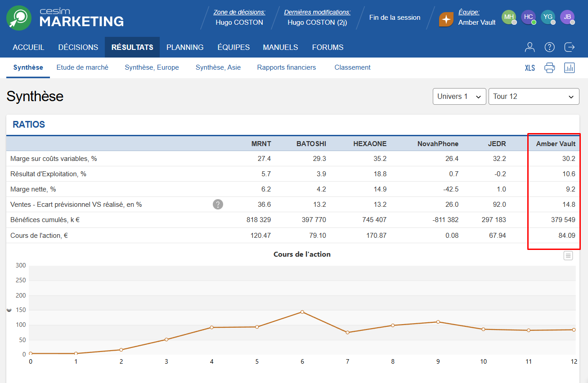588x383 pixels.
Task: Click the Zone de décisions link
Action: [x=239, y=12]
